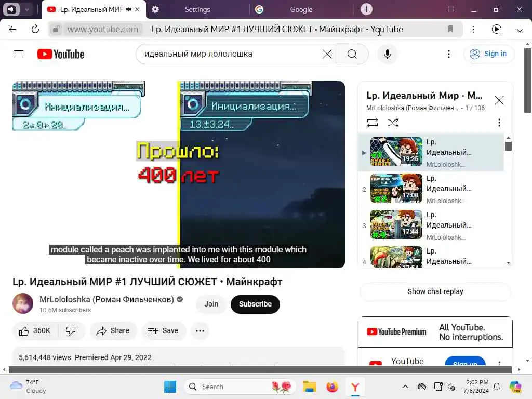The height and width of the screenshot is (399, 532).
Task: Open the playlist title link
Action: click(x=424, y=96)
